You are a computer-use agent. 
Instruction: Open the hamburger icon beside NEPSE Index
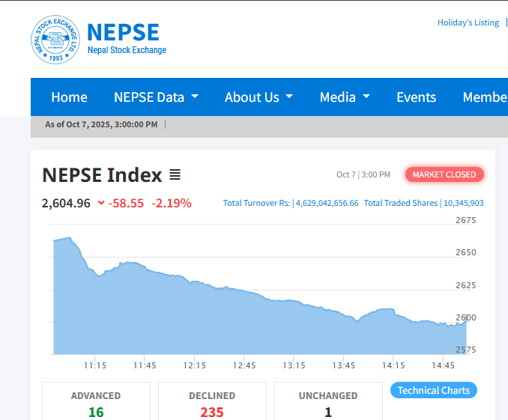coord(175,175)
